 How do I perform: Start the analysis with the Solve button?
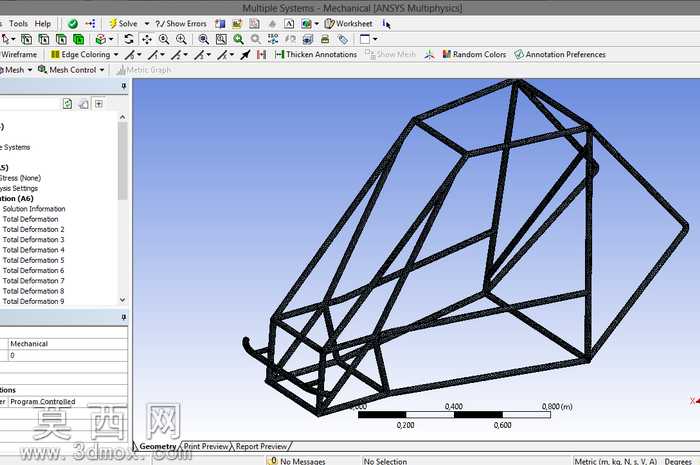[x=123, y=24]
